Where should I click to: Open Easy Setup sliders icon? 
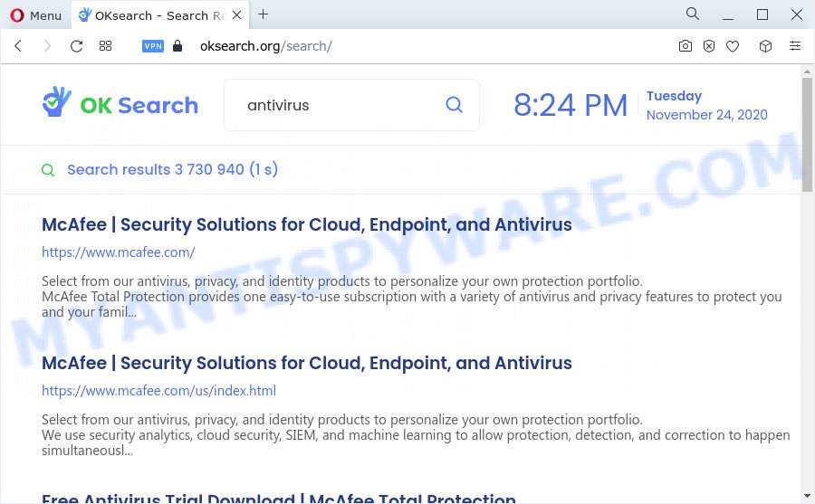(795, 46)
